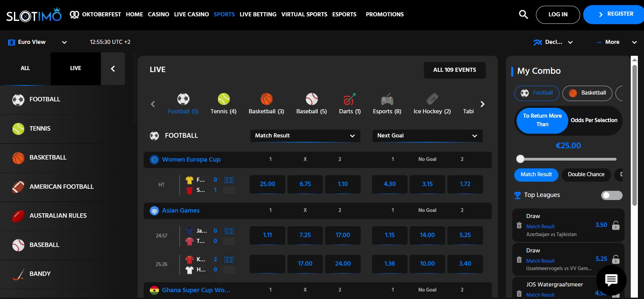View ALL 109 EVENTS
The width and height of the screenshot is (644, 299).
(454, 70)
